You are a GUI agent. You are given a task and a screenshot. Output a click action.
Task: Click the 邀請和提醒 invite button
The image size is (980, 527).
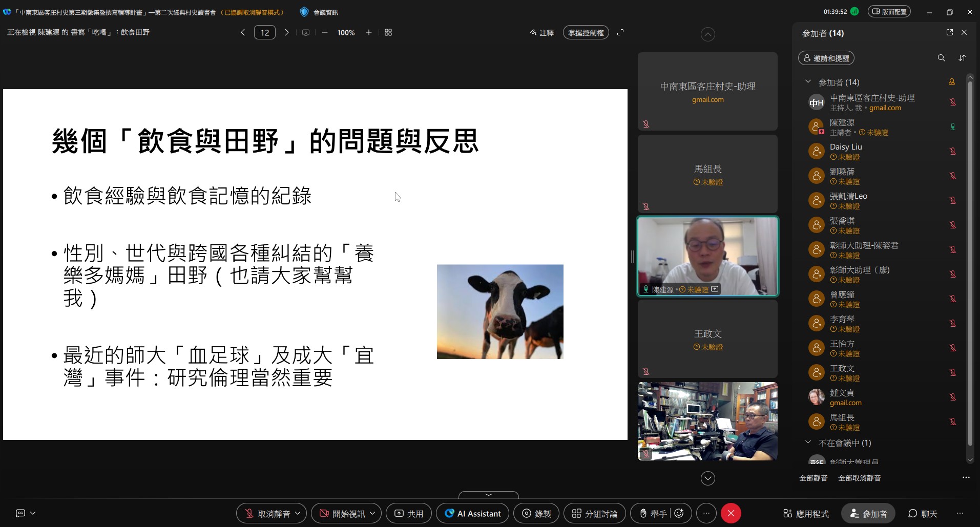(x=826, y=58)
